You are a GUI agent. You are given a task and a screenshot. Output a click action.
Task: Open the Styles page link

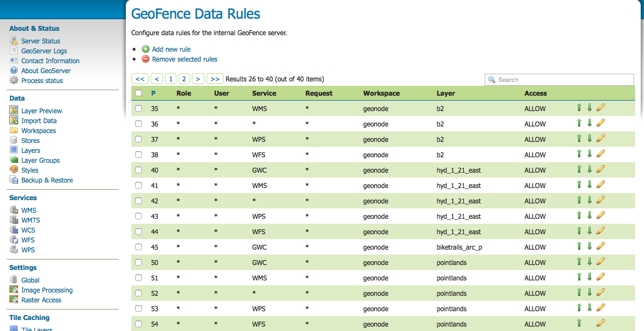30,170
